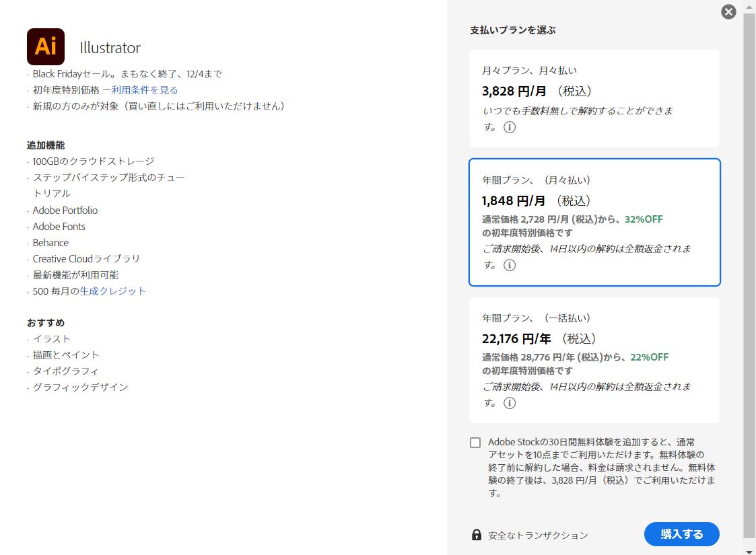This screenshot has height=555, width=756.
Task: Click the scrollbar up arrow
Action: click(x=749, y=6)
